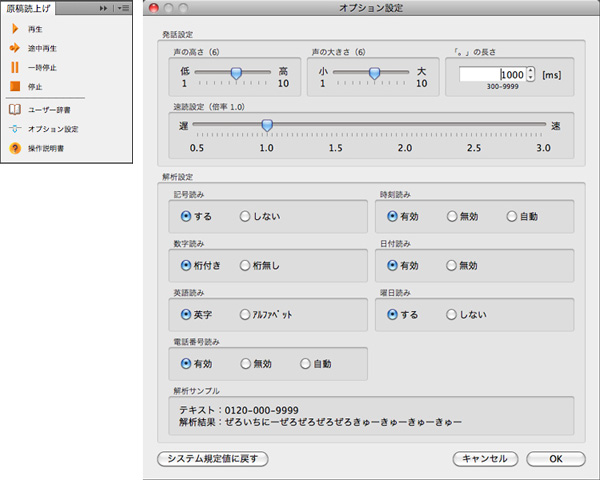Image resolution: width=600 pixels, height=480 pixels.
Task: Set 日付読み to 無効
Action: pos(452,265)
